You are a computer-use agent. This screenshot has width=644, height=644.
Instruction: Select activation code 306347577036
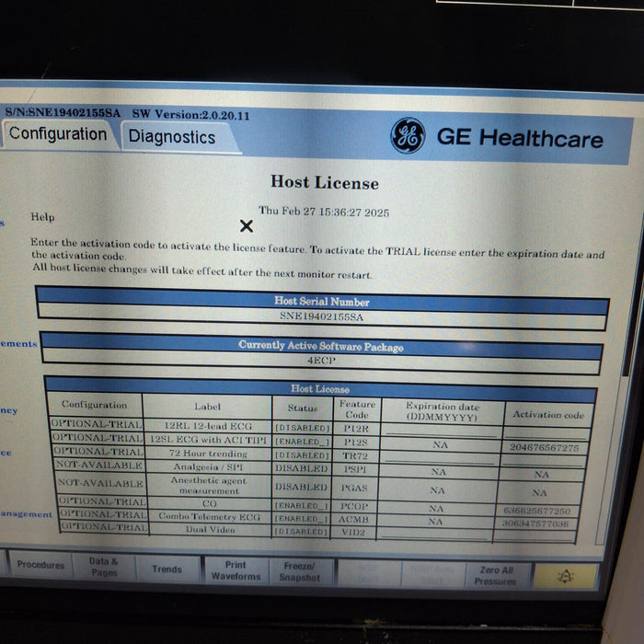(x=535, y=523)
